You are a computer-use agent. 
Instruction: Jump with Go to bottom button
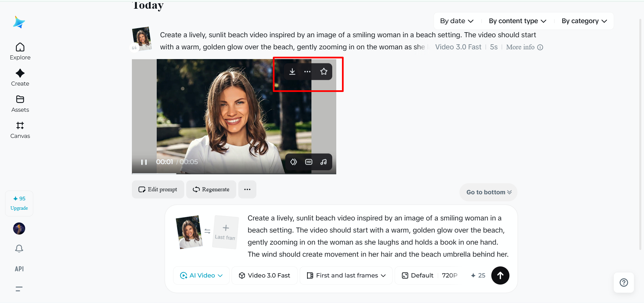point(488,192)
